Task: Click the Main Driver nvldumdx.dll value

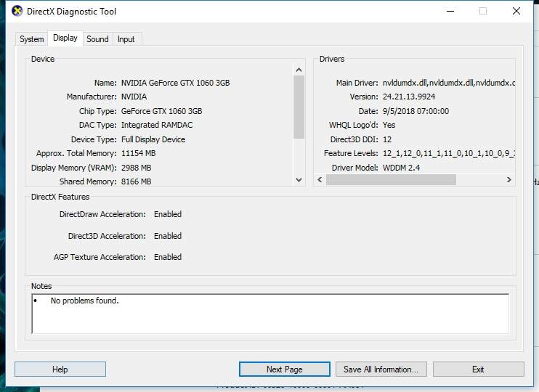Action: click(x=449, y=83)
